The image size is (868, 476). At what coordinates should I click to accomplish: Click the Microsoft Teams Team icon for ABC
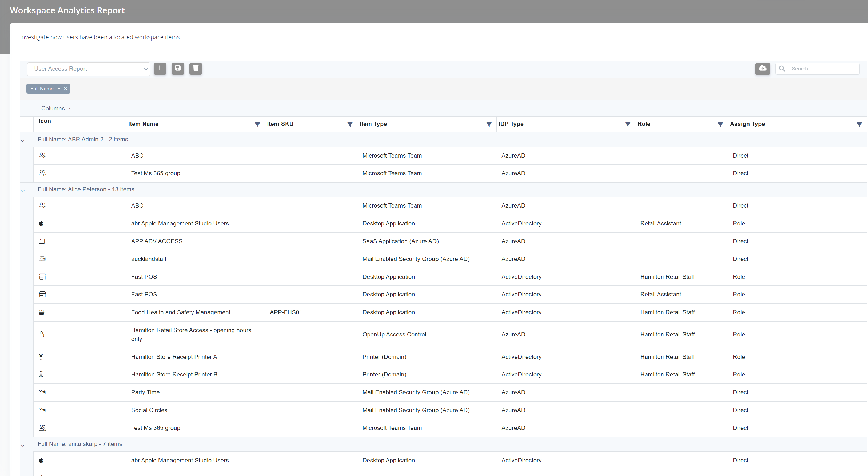pyautogui.click(x=42, y=155)
